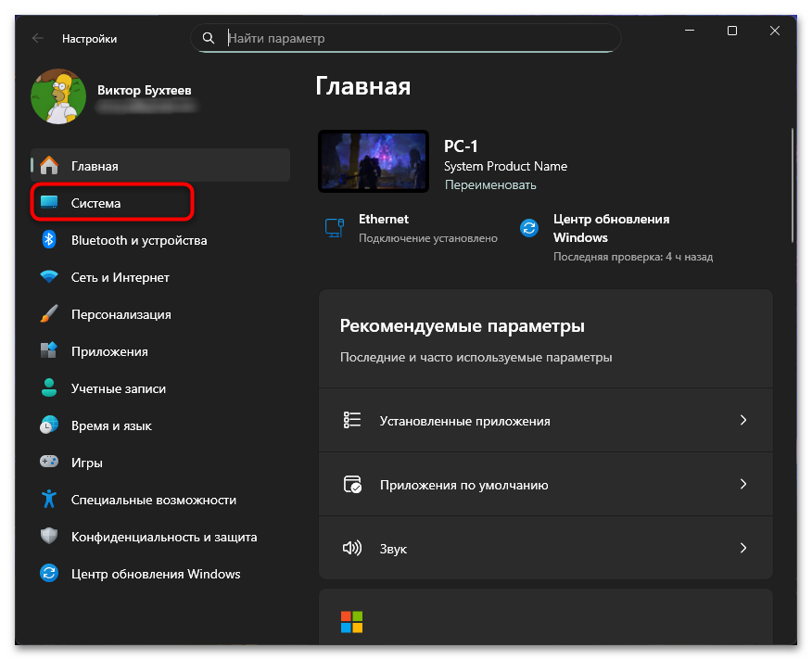The height and width of the screenshot is (660, 812).
Task: Open Специальные возможности
Action: click(160, 500)
